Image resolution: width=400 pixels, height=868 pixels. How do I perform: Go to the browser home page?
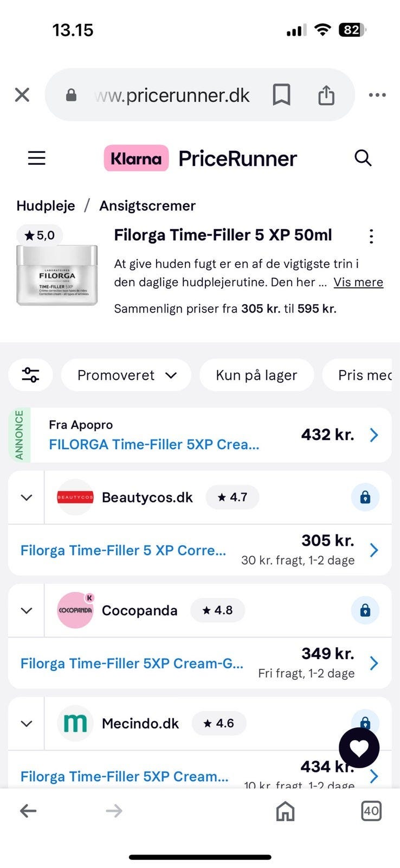285,811
